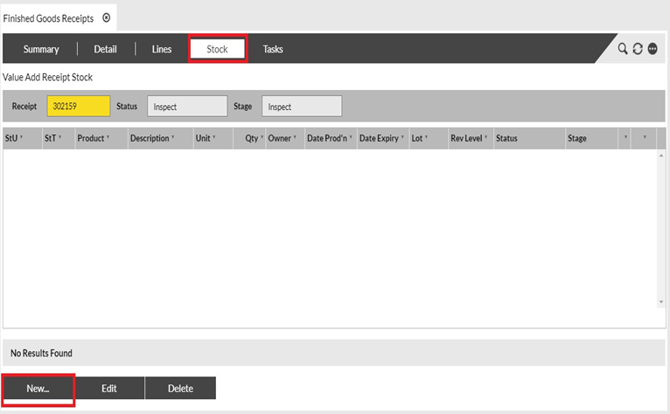670x414 pixels.
Task: Open the Owner column filter arrow
Action: point(296,138)
